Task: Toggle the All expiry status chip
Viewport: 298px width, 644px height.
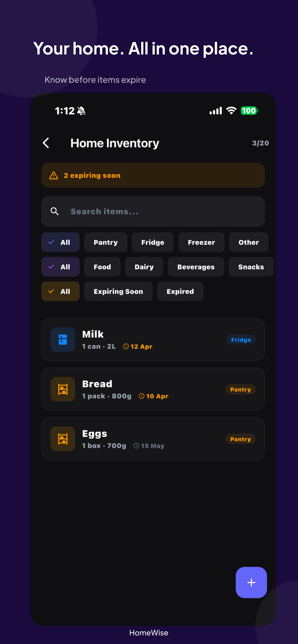Action: (60, 291)
